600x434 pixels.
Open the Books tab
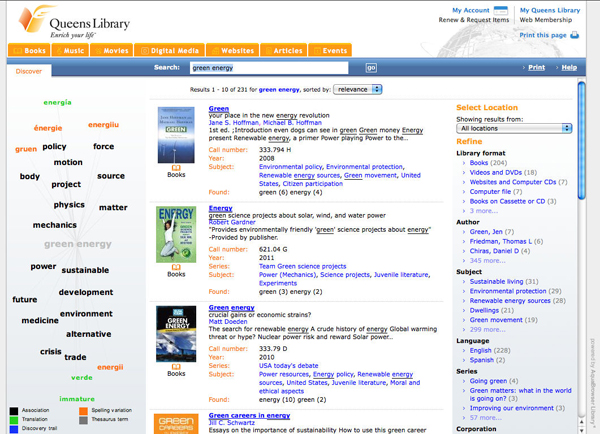[x=30, y=50]
